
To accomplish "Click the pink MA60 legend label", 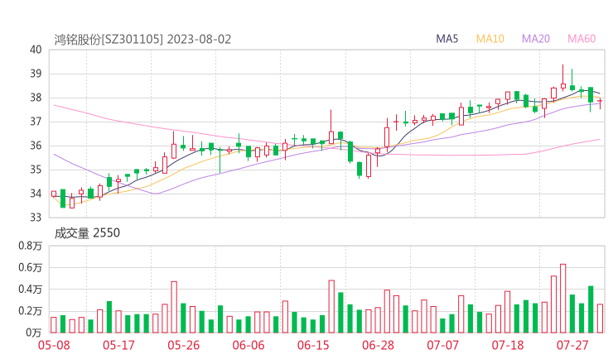I will tap(582, 39).
